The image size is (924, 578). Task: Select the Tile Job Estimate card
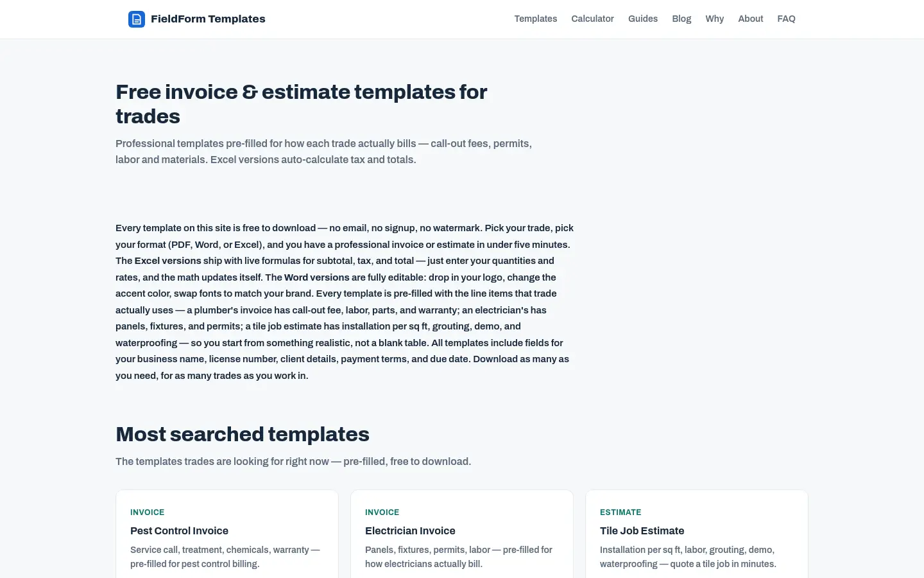[x=697, y=534]
